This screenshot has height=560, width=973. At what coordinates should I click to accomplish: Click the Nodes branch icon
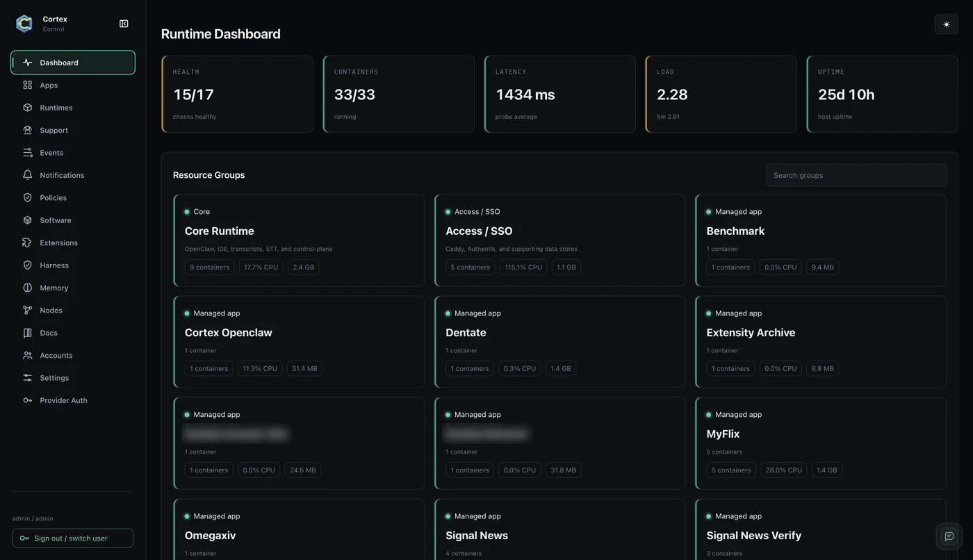coord(28,310)
